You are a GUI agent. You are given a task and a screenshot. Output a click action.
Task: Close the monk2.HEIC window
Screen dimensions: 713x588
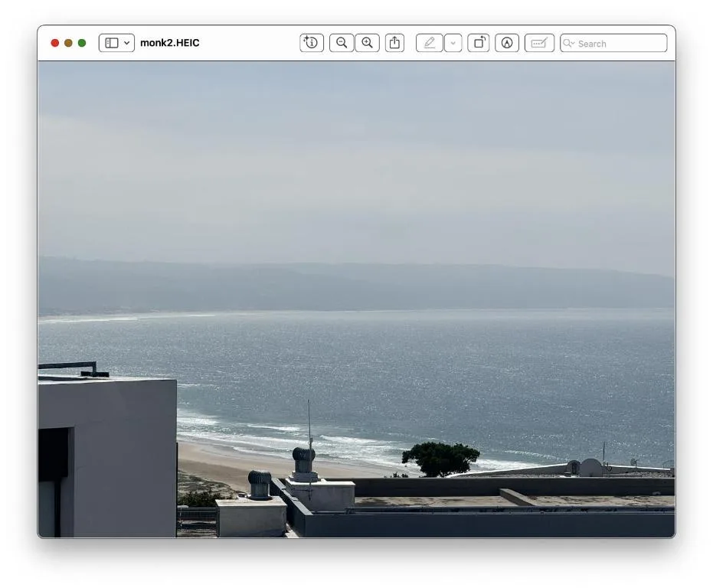pos(54,43)
